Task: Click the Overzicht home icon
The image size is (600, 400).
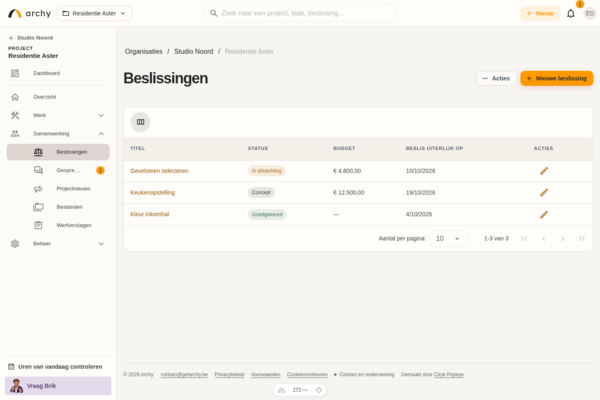Action: tap(15, 97)
